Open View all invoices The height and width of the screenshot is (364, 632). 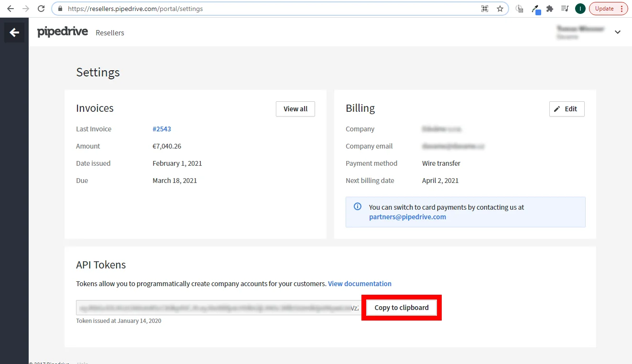[295, 109]
